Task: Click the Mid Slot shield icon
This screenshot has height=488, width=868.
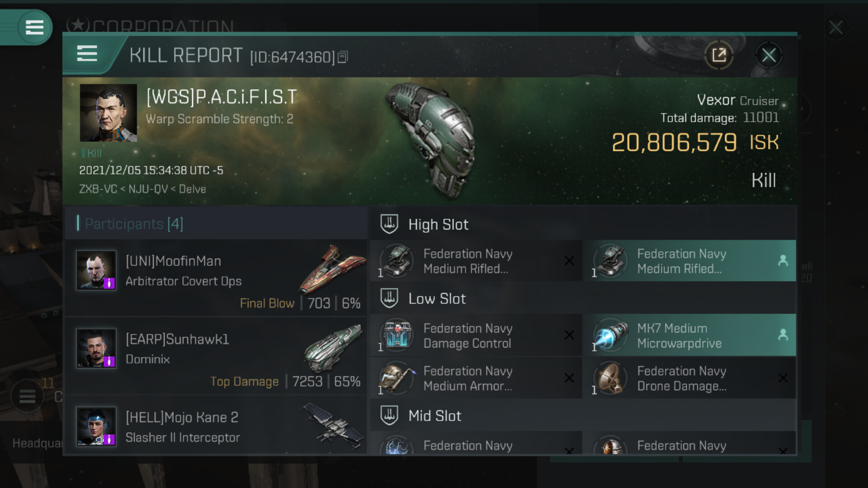Action: pos(389,415)
